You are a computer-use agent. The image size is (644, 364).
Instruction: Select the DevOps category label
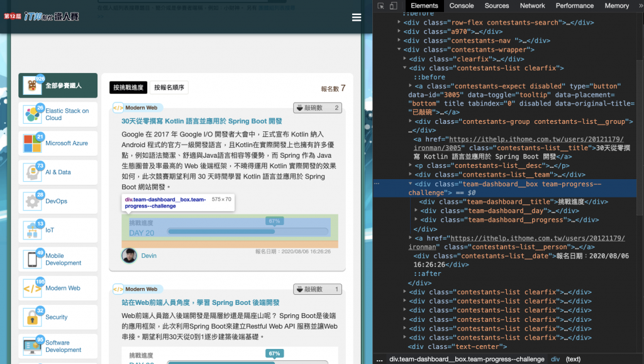coord(56,201)
